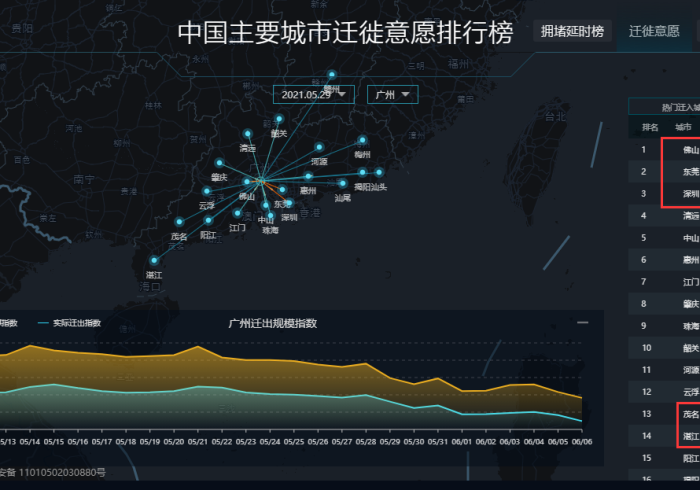
Task: Open the 广州 city dropdown
Action: pos(393,95)
